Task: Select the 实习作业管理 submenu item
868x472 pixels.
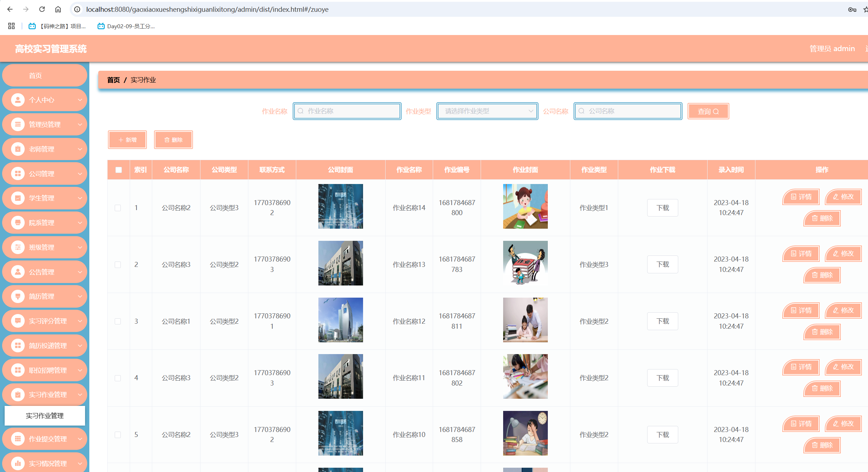Action: [45, 416]
